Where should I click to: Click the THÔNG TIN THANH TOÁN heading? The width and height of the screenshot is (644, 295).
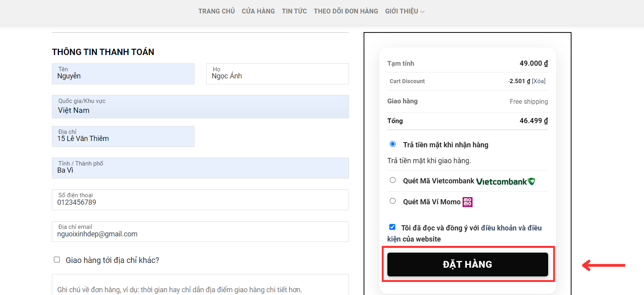[103, 52]
